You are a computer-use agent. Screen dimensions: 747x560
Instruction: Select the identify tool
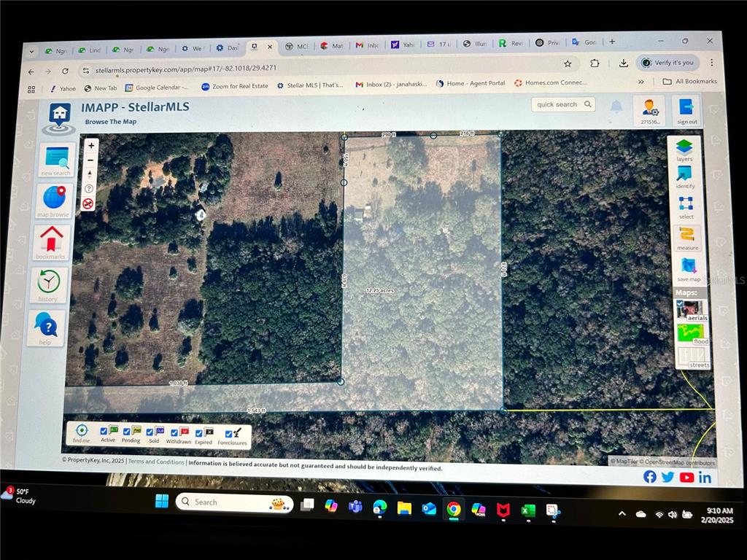point(684,175)
